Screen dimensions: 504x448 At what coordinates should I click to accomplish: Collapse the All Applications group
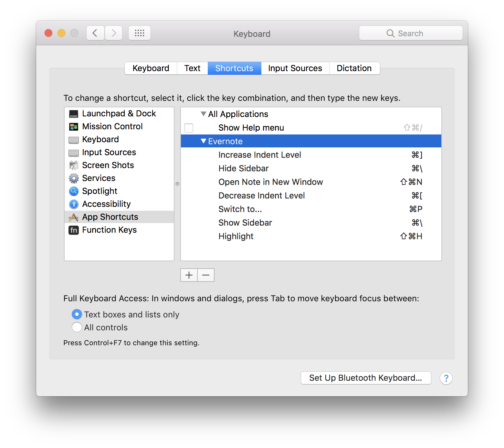point(204,114)
